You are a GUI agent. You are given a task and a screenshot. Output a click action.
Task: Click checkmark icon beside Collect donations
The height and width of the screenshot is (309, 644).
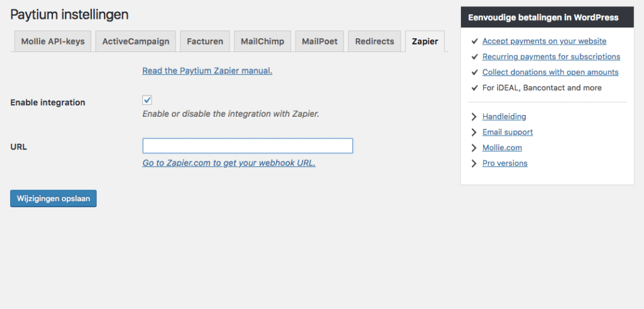point(474,73)
